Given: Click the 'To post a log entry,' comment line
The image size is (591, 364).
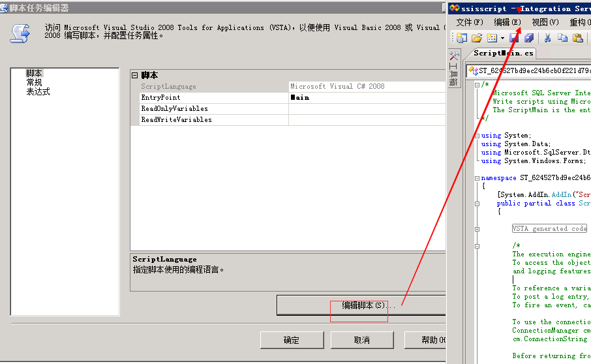Looking at the screenshot, I should pyautogui.click(x=551, y=297).
